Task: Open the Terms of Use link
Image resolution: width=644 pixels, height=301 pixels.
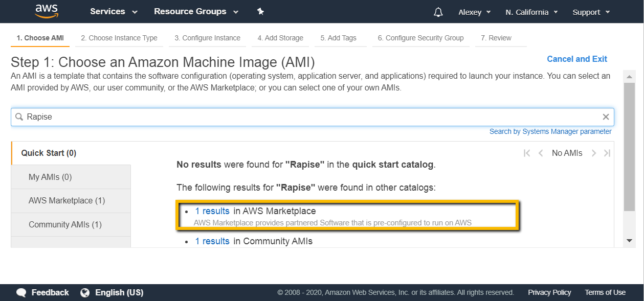Action: pyautogui.click(x=605, y=292)
